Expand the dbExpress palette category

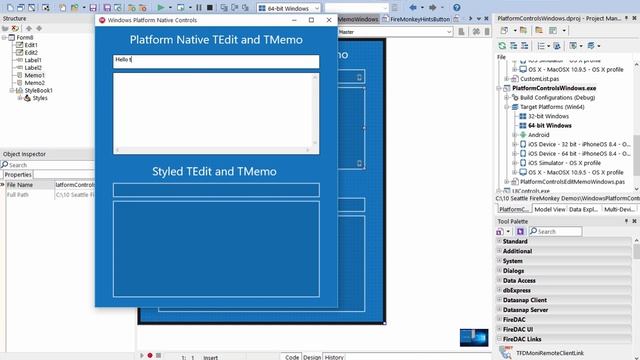pos(499,290)
